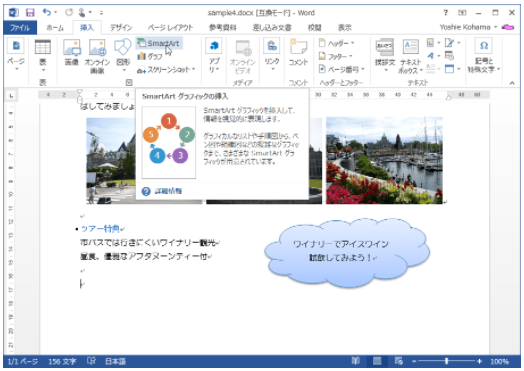Click the Undo arrow icon

[46, 13]
